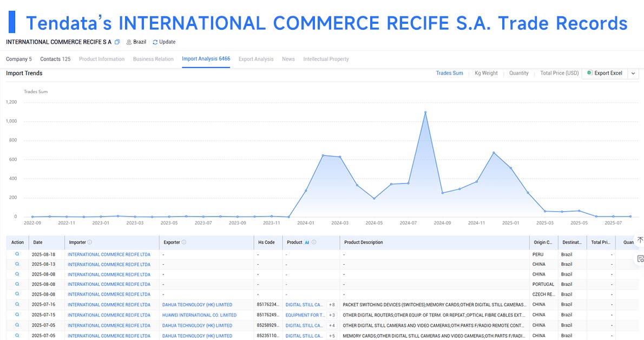Click the PERU origin cell
This screenshot has width=644, height=340.
(x=538, y=254)
